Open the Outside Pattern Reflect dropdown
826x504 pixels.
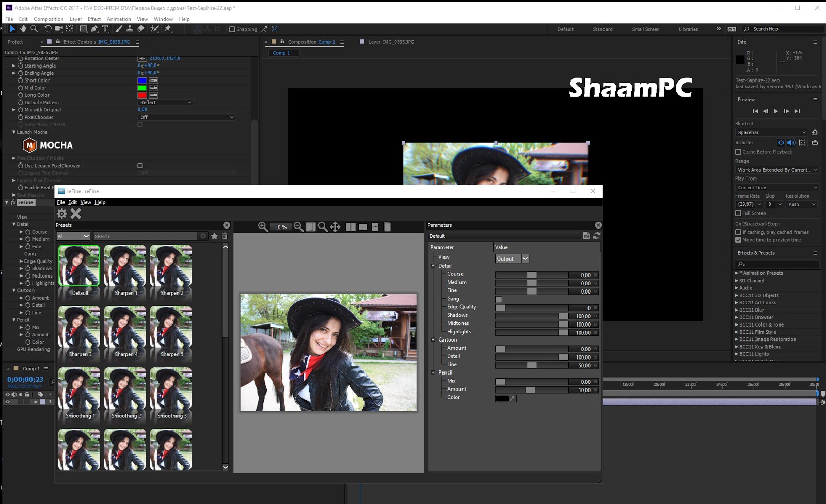[x=165, y=103]
